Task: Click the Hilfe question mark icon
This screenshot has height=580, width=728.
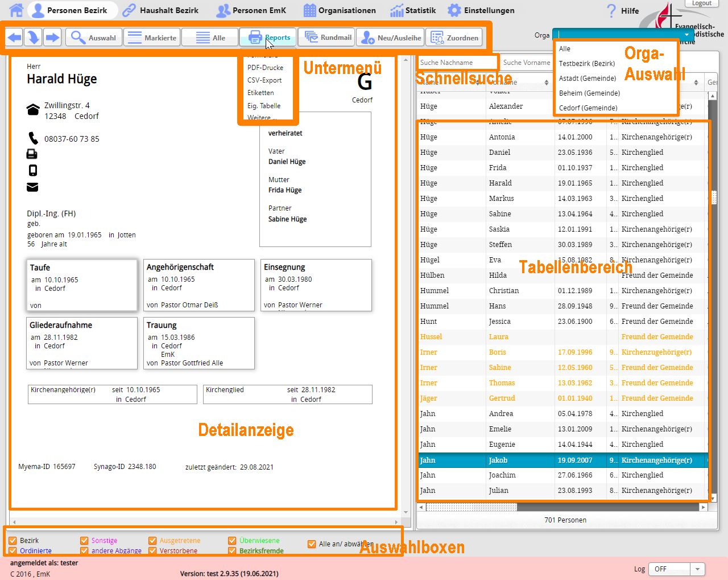Action: [x=611, y=10]
